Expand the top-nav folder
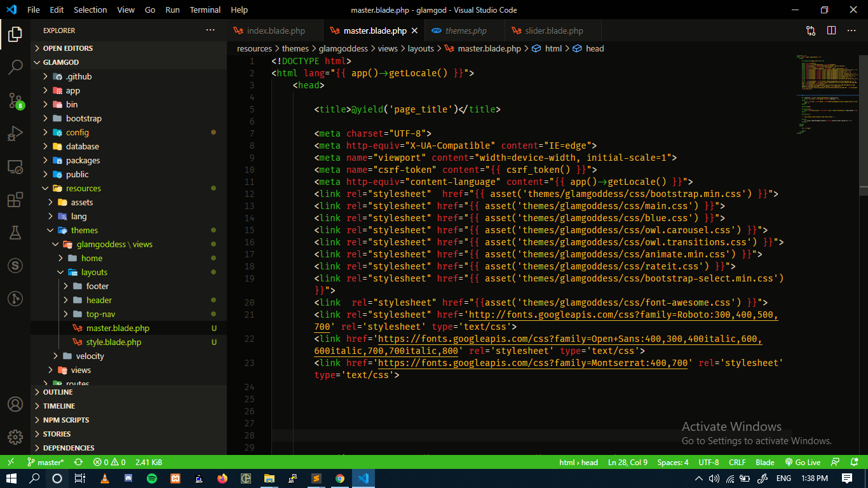 (x=128, y=314)
